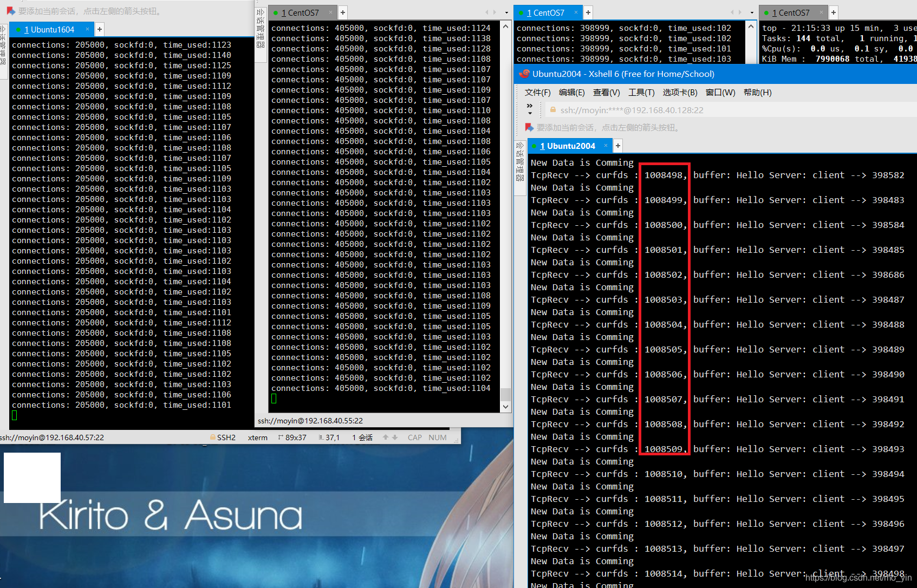Image resolution: width=917 pixels, height=588 pixels.
Task: Click the Xshell logo in Ubuntu2004 title bar
Action: [x=524, y=74]
